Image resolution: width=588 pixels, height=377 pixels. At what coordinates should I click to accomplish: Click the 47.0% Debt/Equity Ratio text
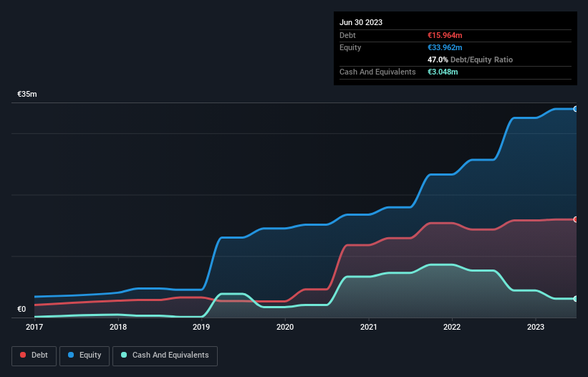[x=470, y=59]
